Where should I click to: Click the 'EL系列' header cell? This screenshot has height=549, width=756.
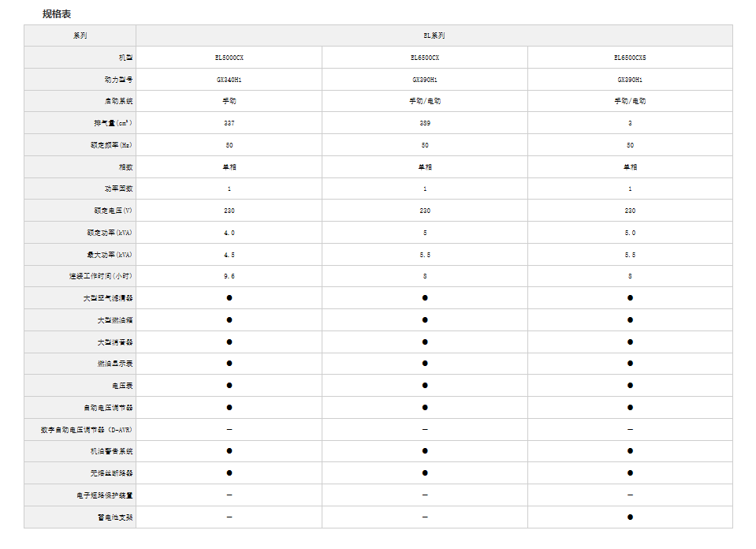(434, 35)
